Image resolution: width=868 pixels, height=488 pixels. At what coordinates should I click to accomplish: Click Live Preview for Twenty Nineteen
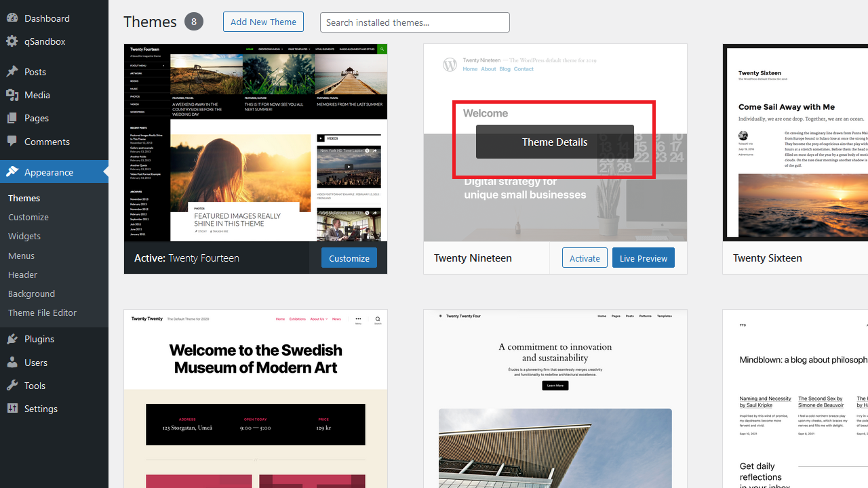(x=644, y=258)
